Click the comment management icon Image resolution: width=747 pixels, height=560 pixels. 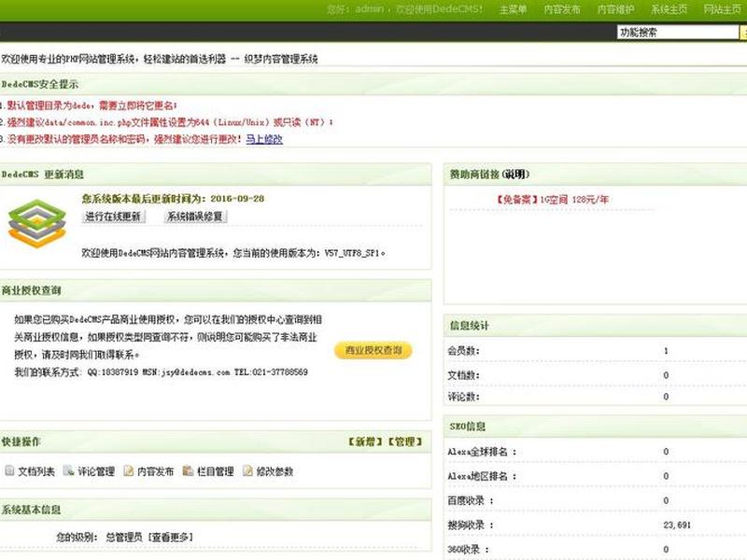pos(68,471)
